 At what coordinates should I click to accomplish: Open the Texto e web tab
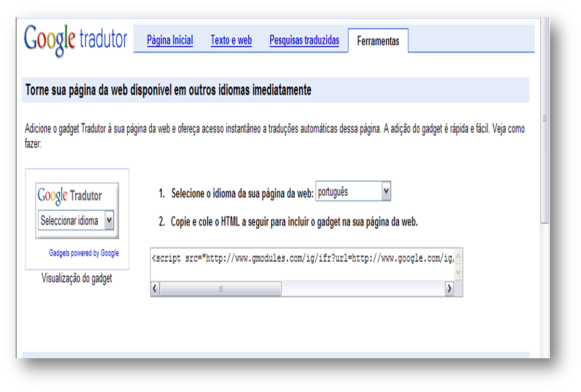pyautogui.click(x=231, y=39)
